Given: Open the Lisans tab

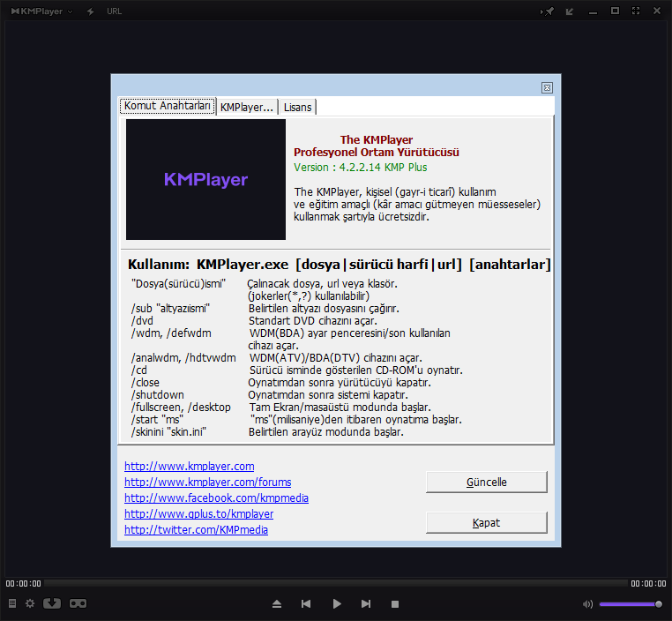Looking at the screenshot, I should [297, 107].
